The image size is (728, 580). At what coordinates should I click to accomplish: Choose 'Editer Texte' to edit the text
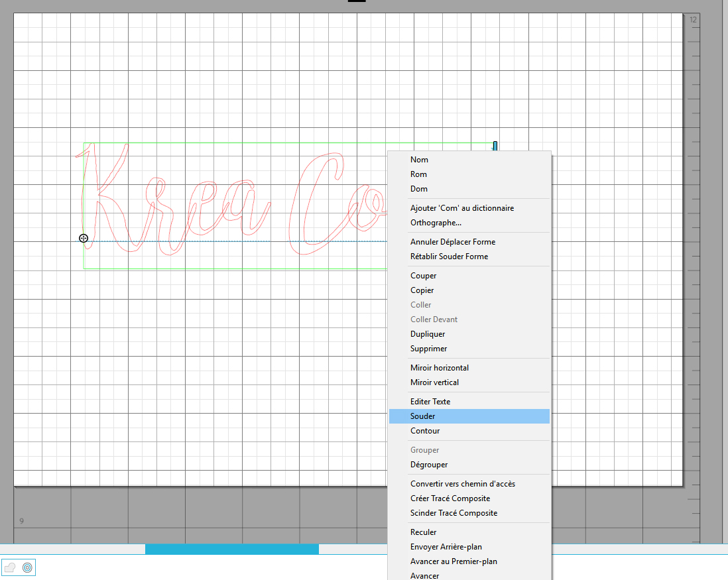tap(430, 402)
